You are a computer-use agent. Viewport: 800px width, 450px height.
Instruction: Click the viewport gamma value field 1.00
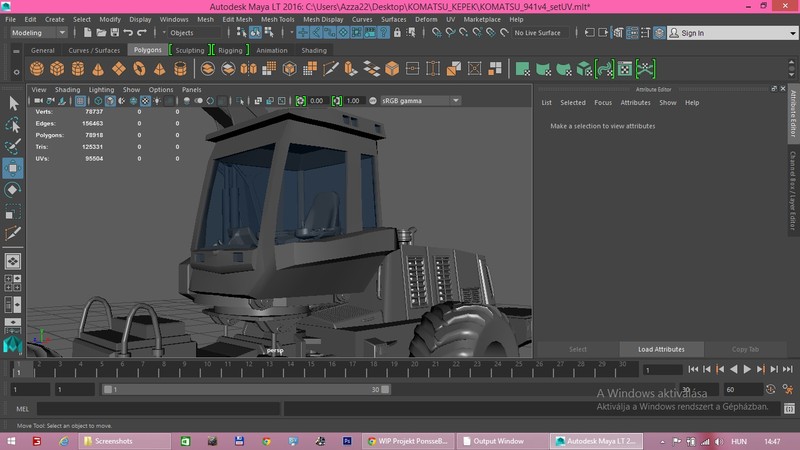tap(353, 101)
